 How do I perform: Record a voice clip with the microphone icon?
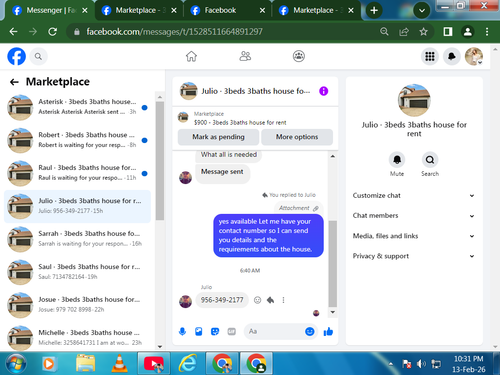182,331
